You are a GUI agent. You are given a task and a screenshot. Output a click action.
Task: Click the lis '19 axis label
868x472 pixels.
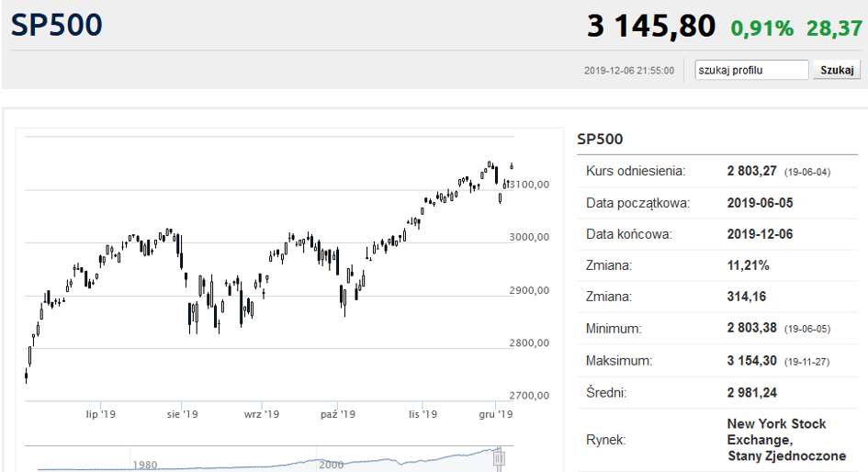click(x=423, y=414)
